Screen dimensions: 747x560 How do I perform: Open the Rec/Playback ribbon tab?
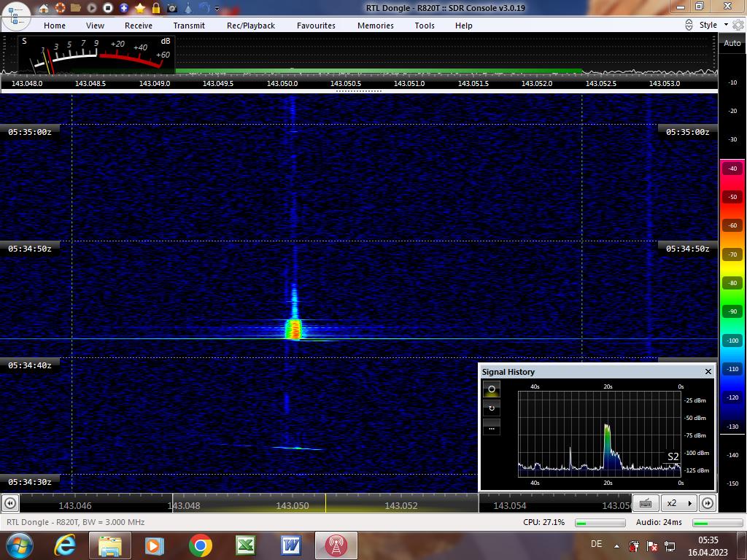pos(251,26)
